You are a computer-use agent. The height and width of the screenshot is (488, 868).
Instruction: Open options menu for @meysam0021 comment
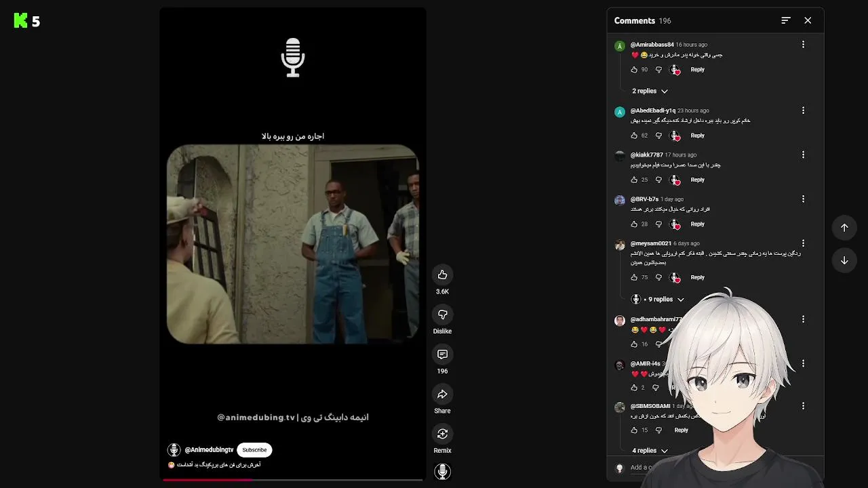803,243
